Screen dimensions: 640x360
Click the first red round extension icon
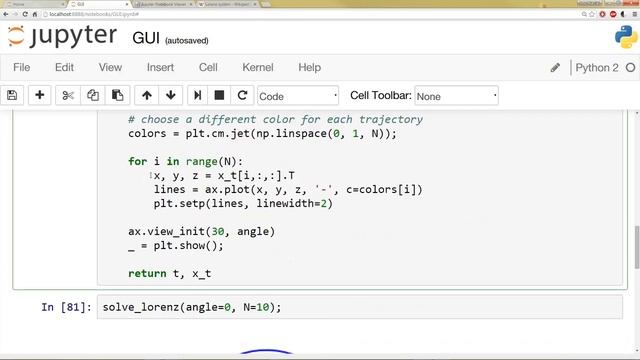pyautogui.click(x=602, y=14)
